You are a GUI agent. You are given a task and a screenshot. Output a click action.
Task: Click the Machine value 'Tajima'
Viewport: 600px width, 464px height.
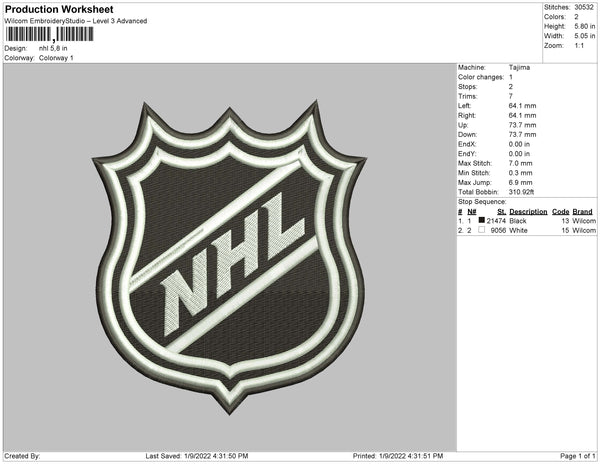point(519,67)
